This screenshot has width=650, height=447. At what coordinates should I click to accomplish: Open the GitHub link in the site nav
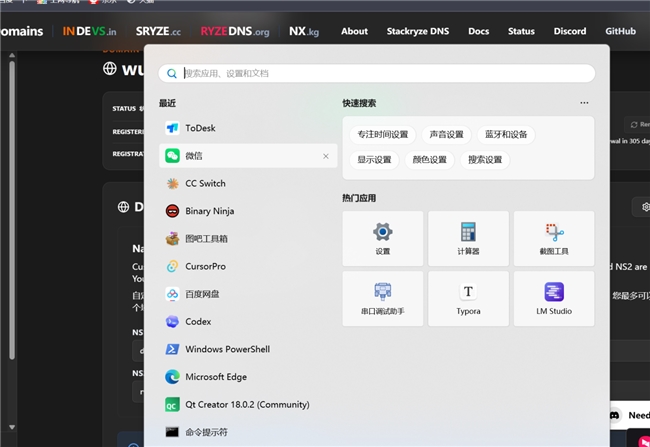[620, 31]
